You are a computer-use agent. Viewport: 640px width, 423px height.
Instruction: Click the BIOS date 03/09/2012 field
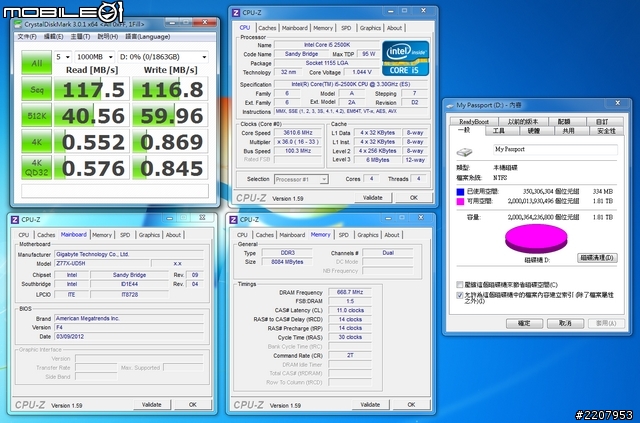pos(129,336)
